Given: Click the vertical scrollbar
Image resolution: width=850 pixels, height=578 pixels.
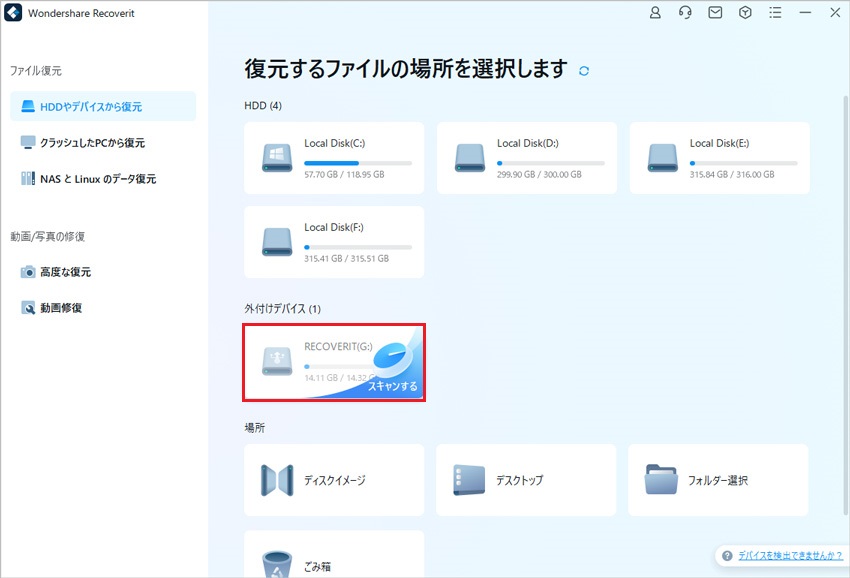Looking at the screenshot, I should [x=846, y=305].
